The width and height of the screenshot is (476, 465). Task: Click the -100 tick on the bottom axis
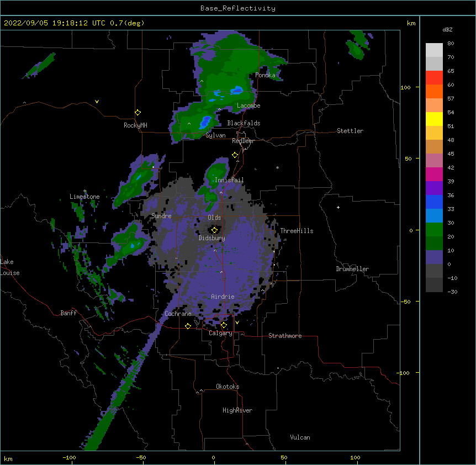tap(69, 457)
